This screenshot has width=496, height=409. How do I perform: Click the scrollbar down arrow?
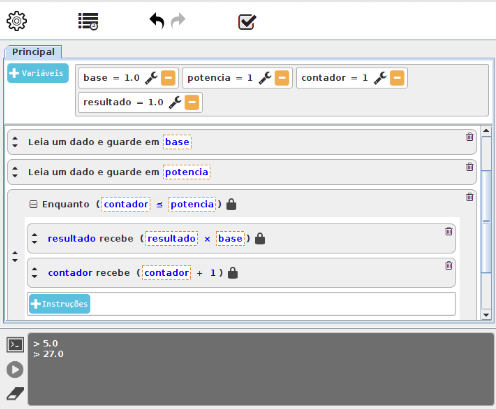(486, 315)
